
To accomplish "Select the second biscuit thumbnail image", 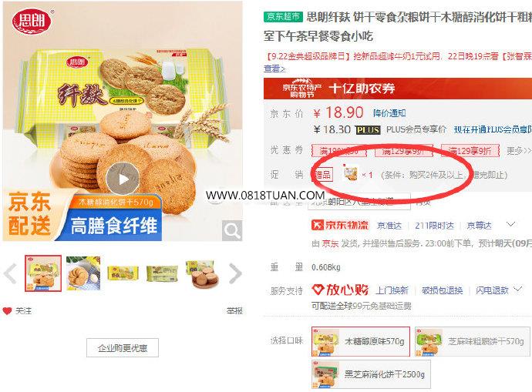I will coord(83,273).
